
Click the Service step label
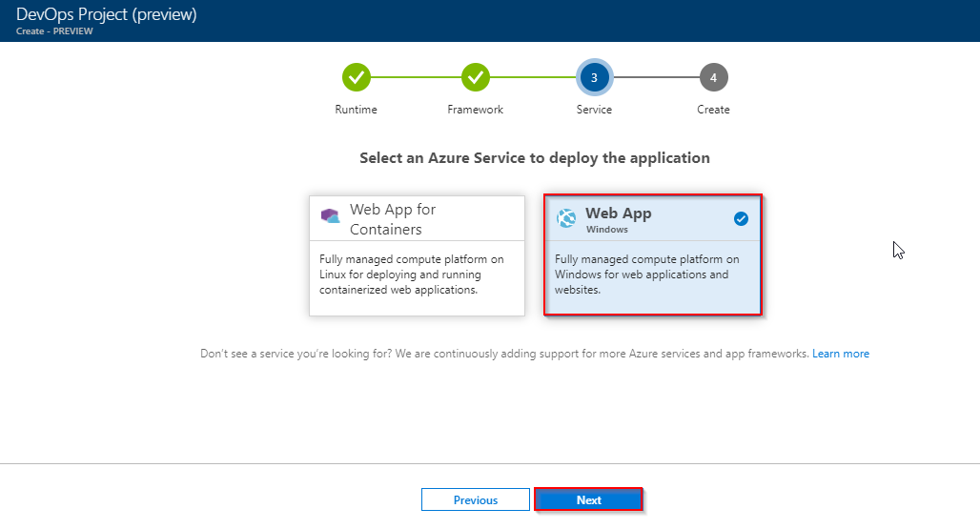coord(594,110)
